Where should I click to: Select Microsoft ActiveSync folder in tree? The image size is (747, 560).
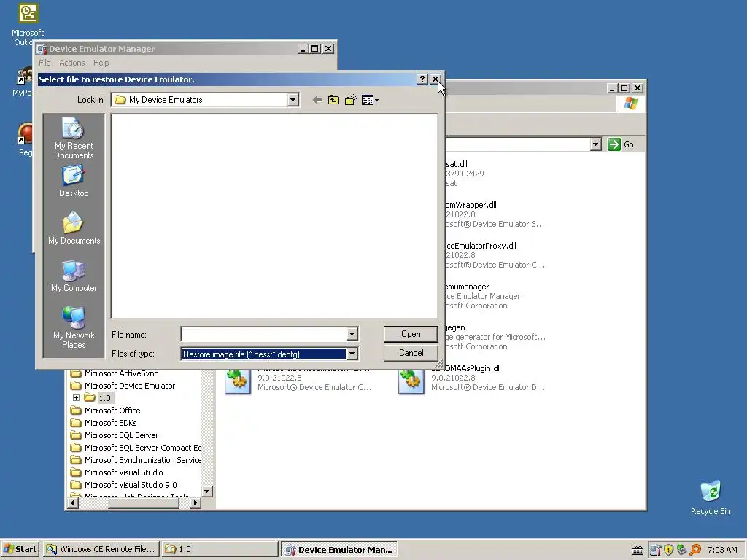pyautogui.click(x=121, y=373)
